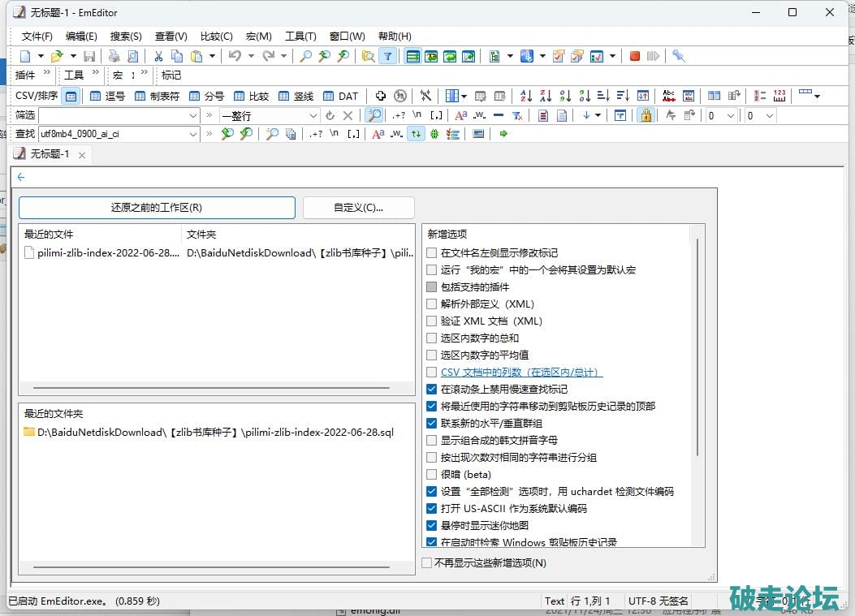Open the 工具(T) menu
855x616 pixels.
pyautogui.click(x=300, y=37)
